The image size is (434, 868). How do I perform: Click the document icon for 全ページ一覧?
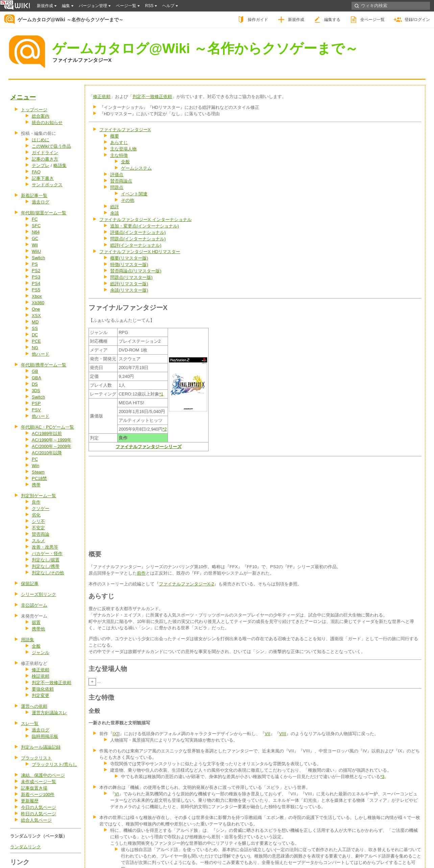(353, 20)
